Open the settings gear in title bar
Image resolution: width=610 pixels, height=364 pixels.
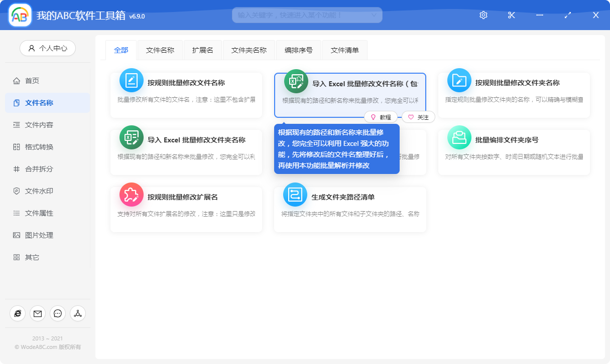[x=483, y=15]
